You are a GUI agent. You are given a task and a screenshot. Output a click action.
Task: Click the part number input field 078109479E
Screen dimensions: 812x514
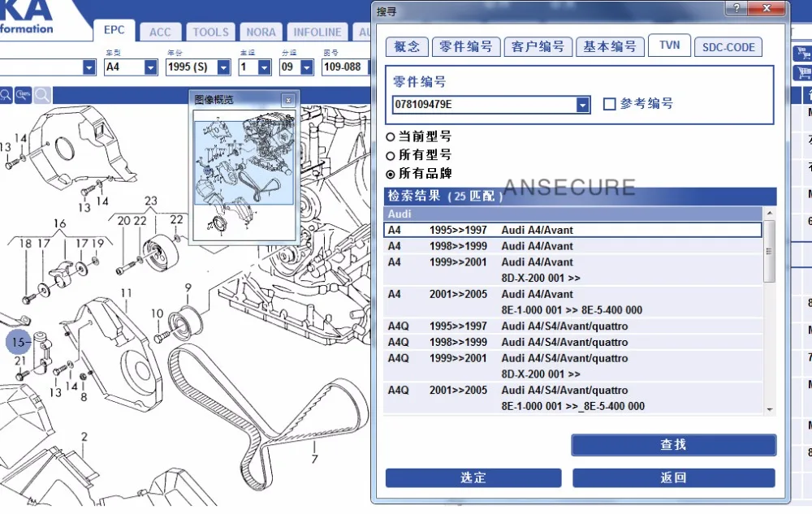[x=485, y=105]
